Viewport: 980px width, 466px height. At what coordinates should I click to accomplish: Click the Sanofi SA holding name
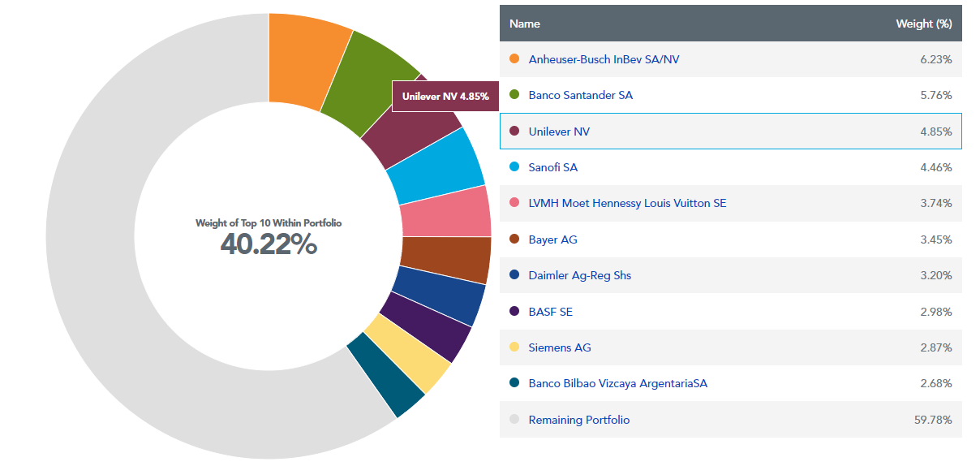point(552,167)
